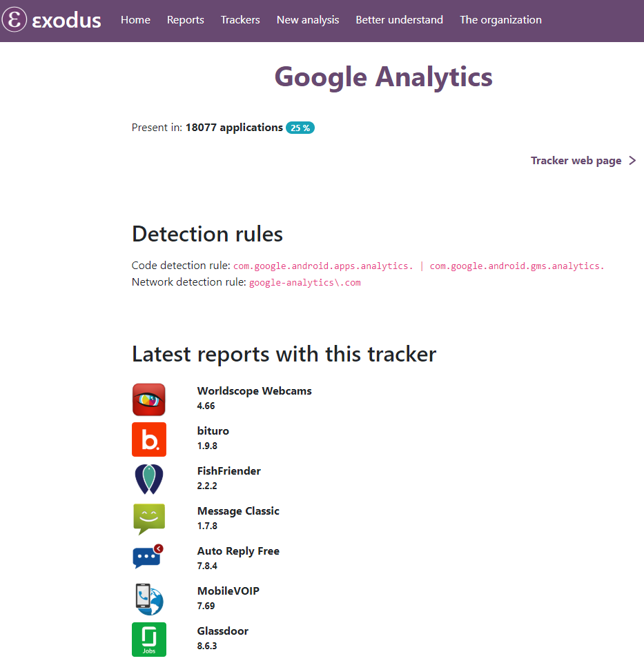644x663 pixels.
Task: Open the Better understand menu item
Action: click(x=400, y=20)
